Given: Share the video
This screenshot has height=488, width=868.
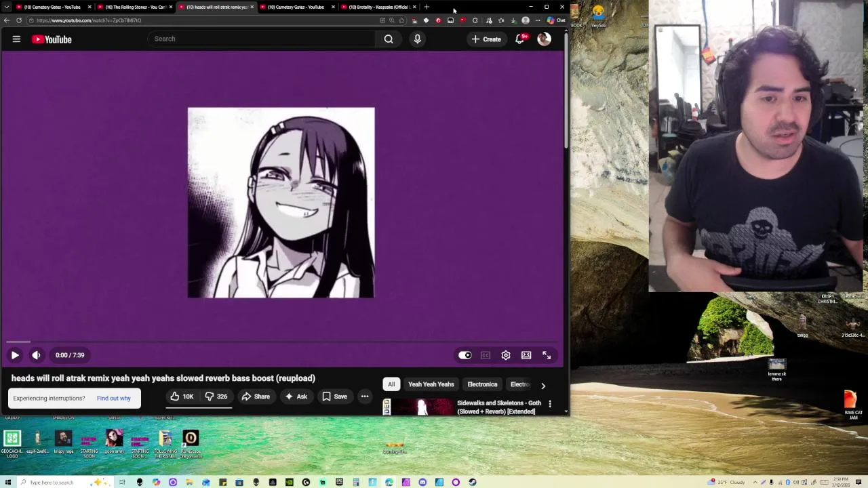Looking at the screenshot, I should point(256,396).
